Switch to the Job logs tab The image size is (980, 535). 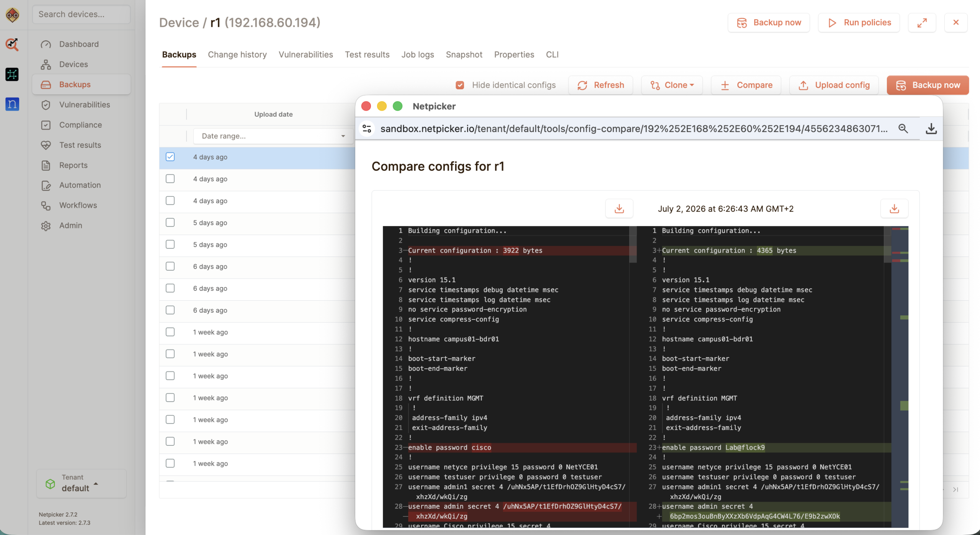pos(418,55)
